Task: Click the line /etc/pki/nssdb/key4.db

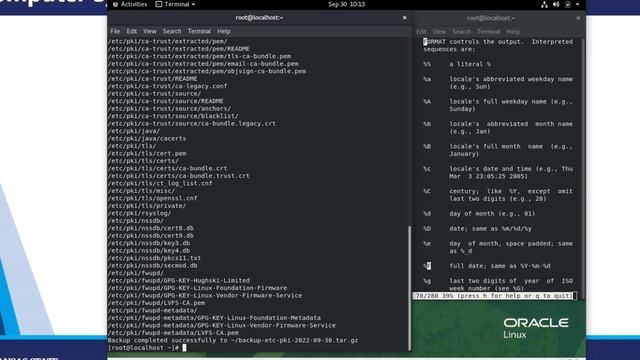Action: pos(149,251)
